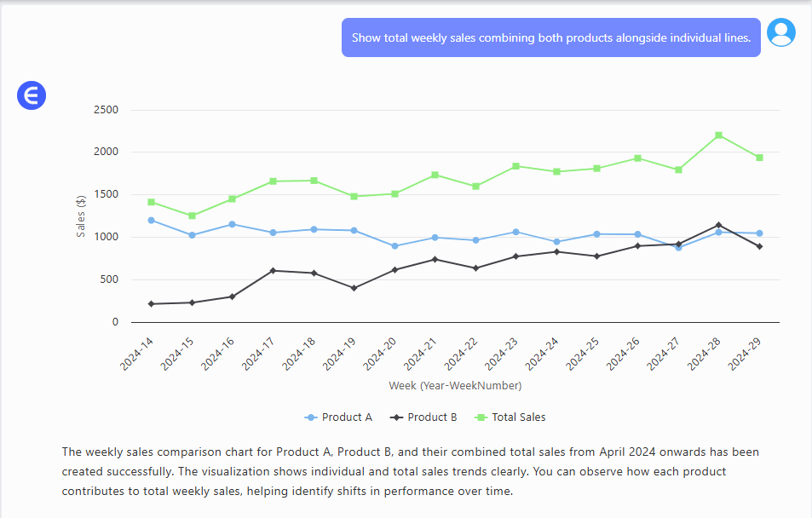
Task: Click the 2024-22 x-axis week label
Action: click(x=466, y=352)
